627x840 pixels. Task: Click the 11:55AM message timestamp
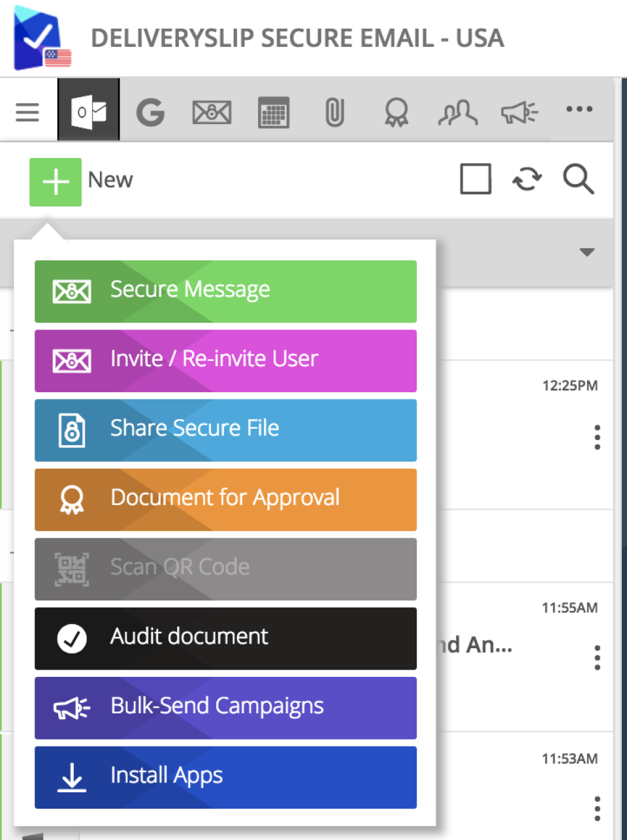pos(570,608)
